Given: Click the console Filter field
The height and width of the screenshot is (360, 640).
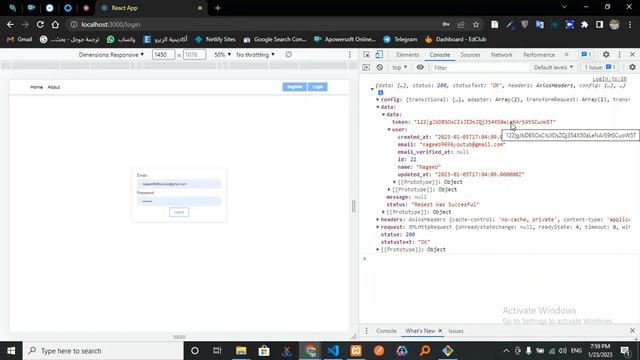Looking at the screenshot, I should point(480,68).
